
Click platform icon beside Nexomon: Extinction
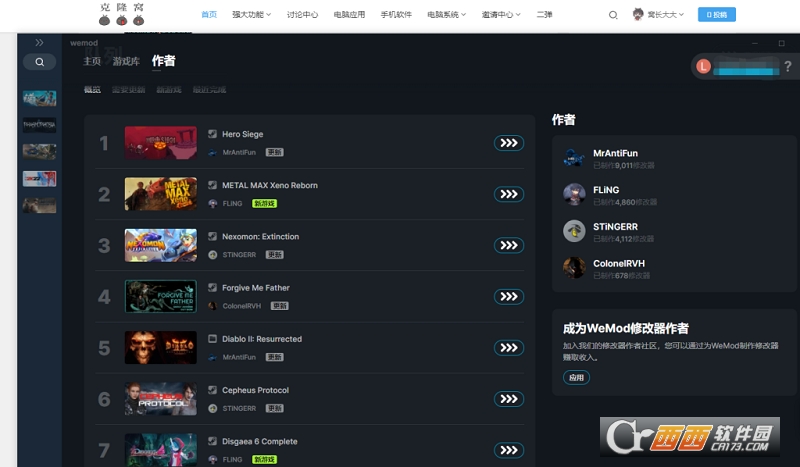tap(213, 236)
